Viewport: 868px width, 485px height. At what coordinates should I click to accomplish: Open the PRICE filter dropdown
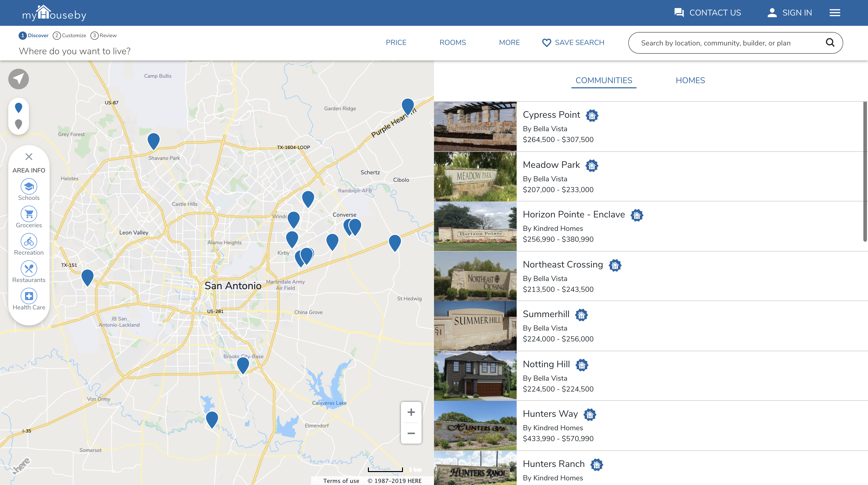tap(396, 43)
